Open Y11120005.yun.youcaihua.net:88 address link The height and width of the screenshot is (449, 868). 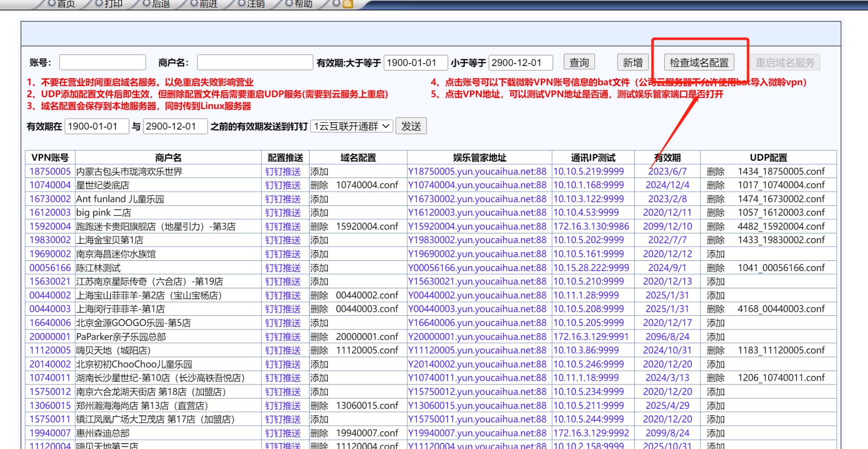coord(477,350)
